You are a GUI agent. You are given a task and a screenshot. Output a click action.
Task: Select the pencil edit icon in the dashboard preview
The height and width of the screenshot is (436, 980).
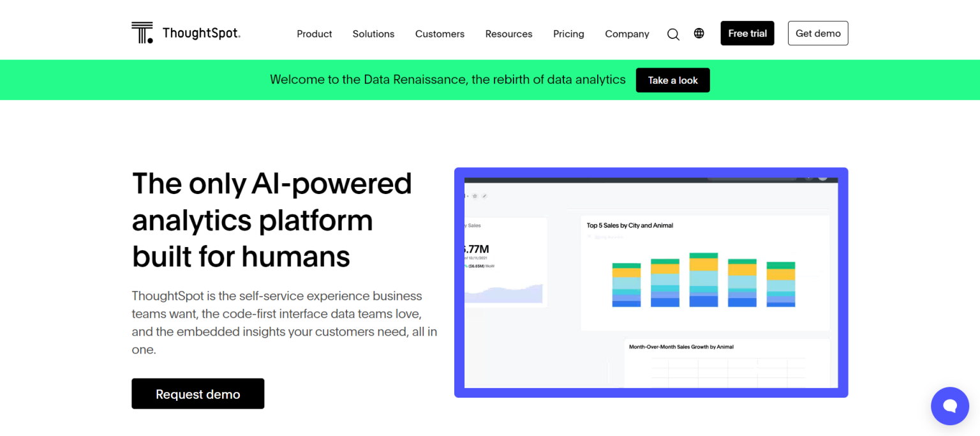[x=485, y=196]
